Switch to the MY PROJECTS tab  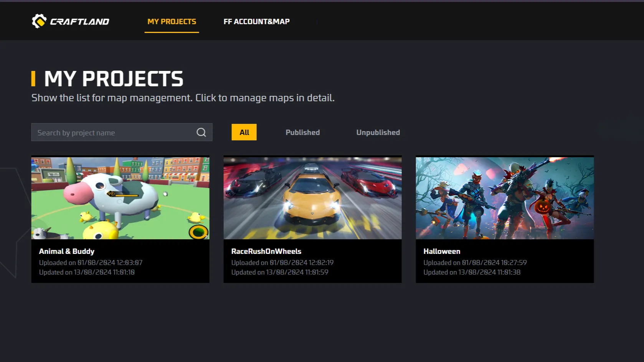tap(172, 22)
